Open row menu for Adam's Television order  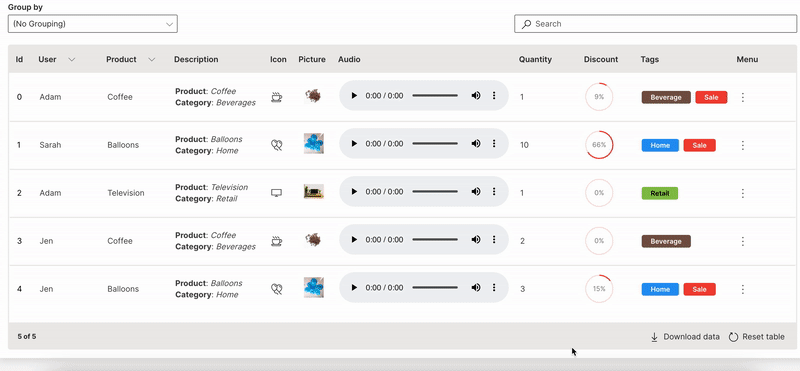[743, 193]
